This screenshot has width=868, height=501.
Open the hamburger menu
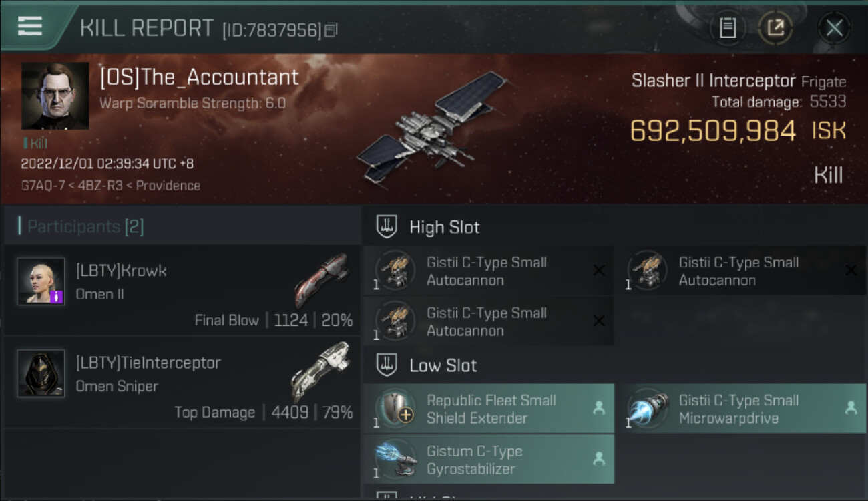tap(30, 26)
